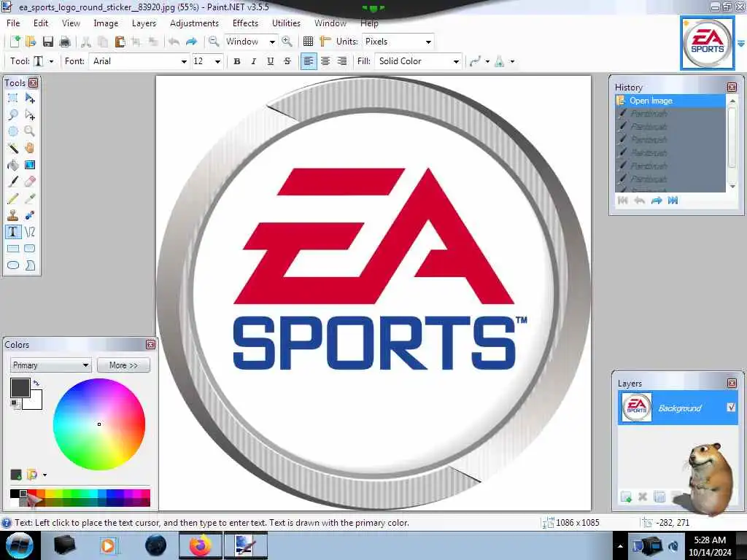Open the Utilities menu
This screenshot has height=560, width=747.
pyautogui.click(x=286, y=23)
